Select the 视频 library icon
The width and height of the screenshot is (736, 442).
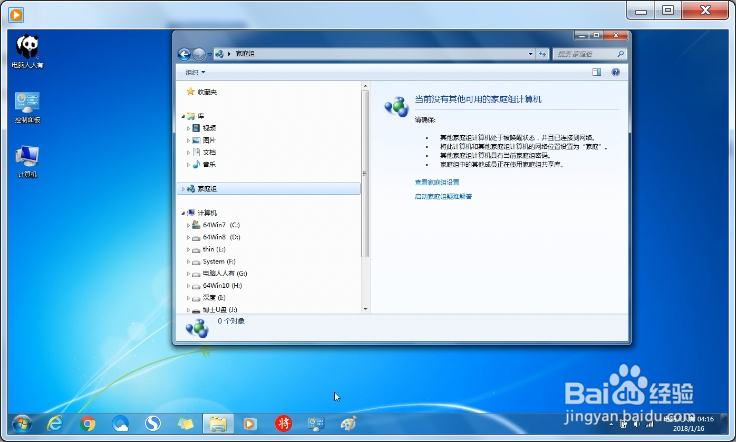pyautogui.click(x=196, y=128)
